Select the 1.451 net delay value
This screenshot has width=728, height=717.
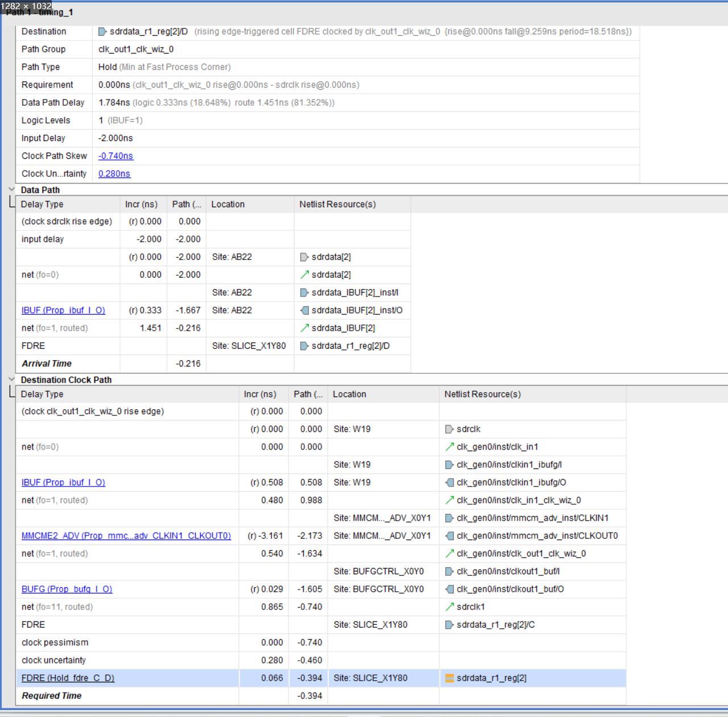(151, 328)
